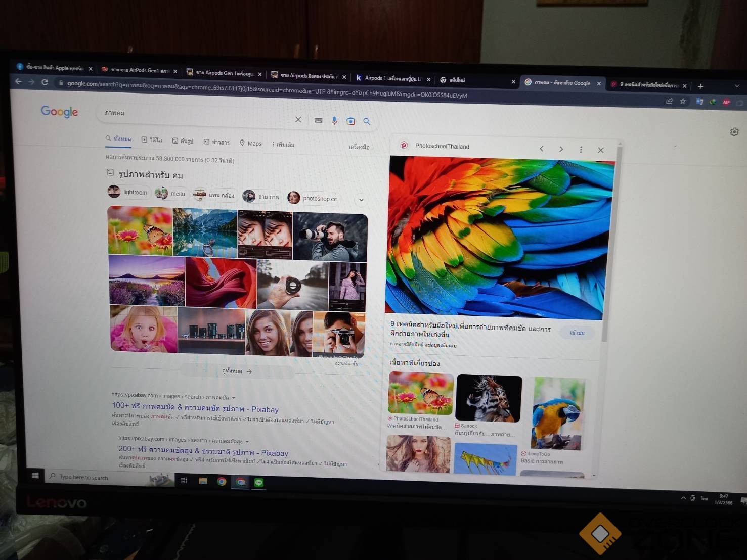Image resolution: width=747 pixels, height=560 pixels.
Task: Close the Google search browser tab
Action: [599, 84]
